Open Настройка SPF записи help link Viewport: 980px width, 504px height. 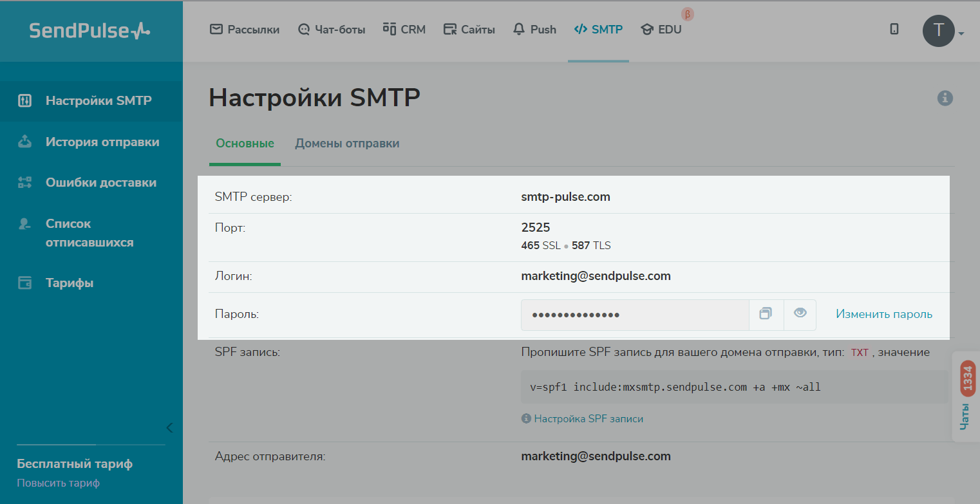pyautogui.click(x=588, y=419)
